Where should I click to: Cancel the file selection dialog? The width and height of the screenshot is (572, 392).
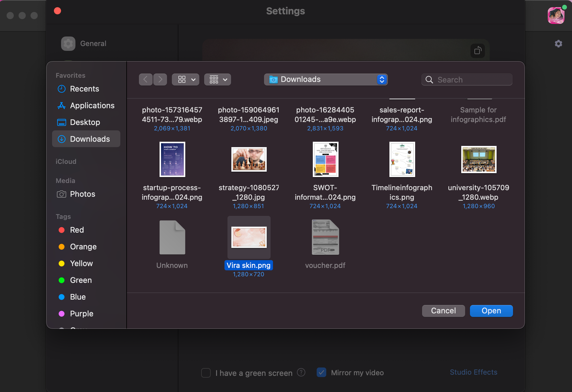(443, 311)
